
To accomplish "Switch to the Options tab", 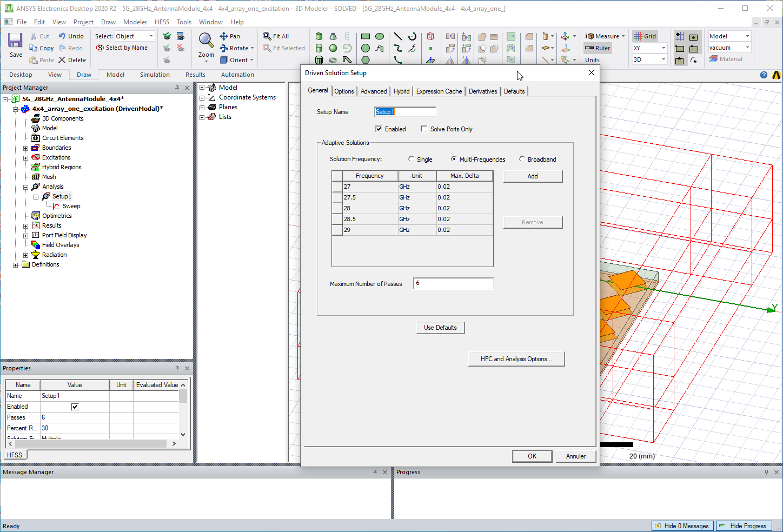I will (344, 91).
